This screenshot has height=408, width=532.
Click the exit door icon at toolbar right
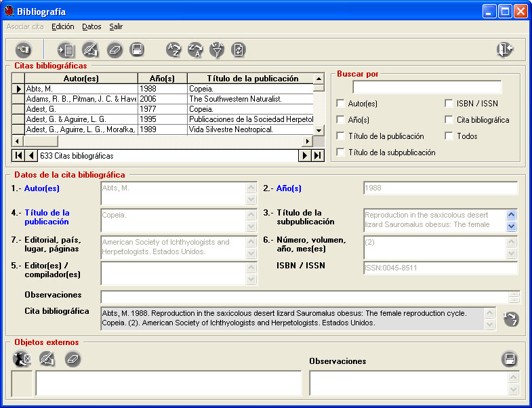click(505, 50)
